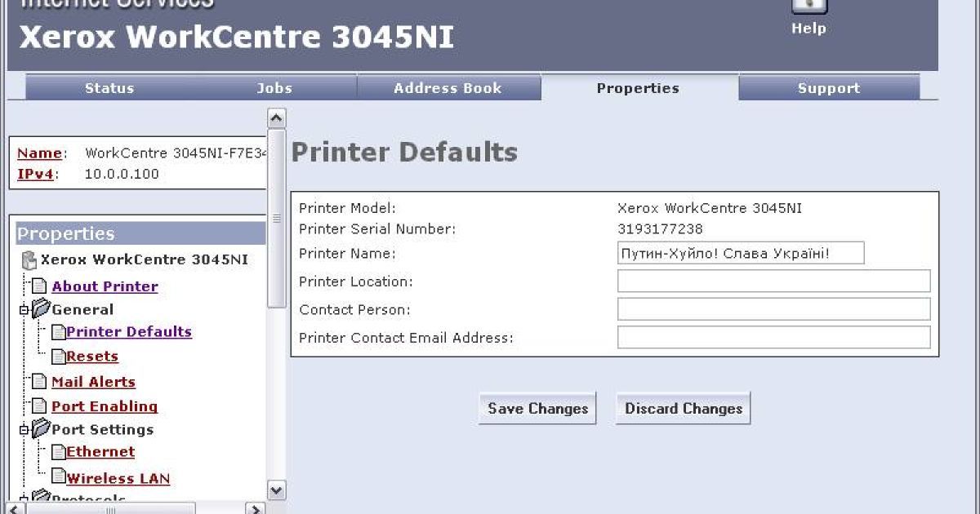Click the up arrow of the sidebar scrollbar
Screen dimensions: 980x514
coord(277,118)
